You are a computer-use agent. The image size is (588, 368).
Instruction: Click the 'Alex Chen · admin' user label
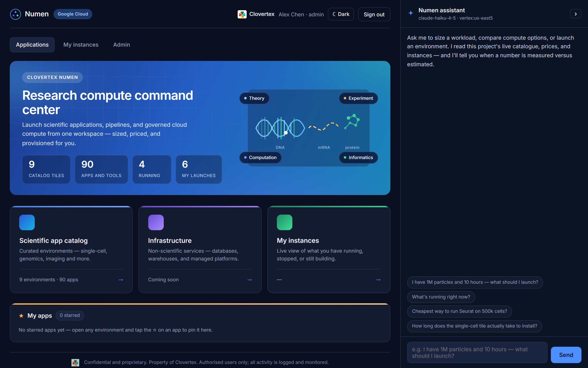(x=301, y=14)
